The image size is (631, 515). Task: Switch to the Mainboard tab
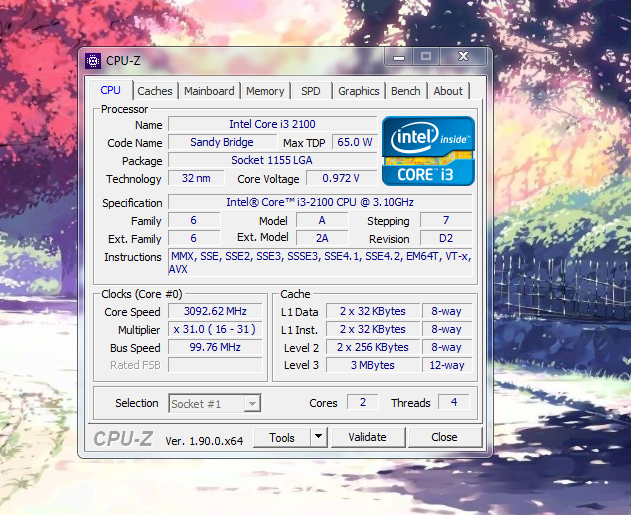point(209,91)
